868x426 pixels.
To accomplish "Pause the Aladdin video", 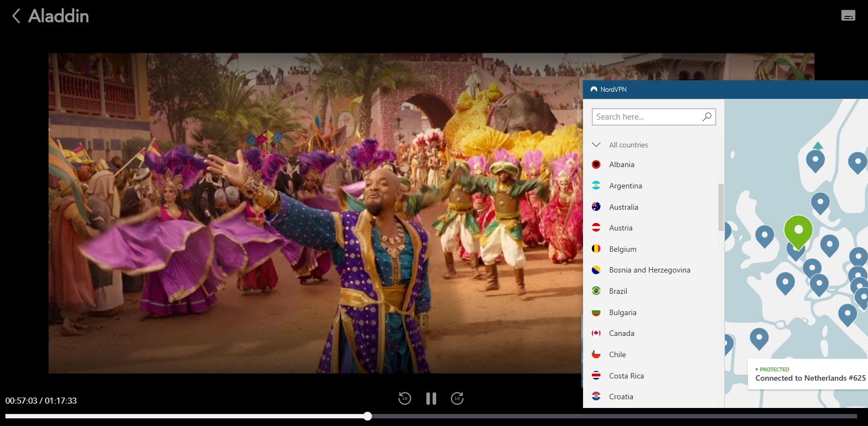I will pos(431,399).
